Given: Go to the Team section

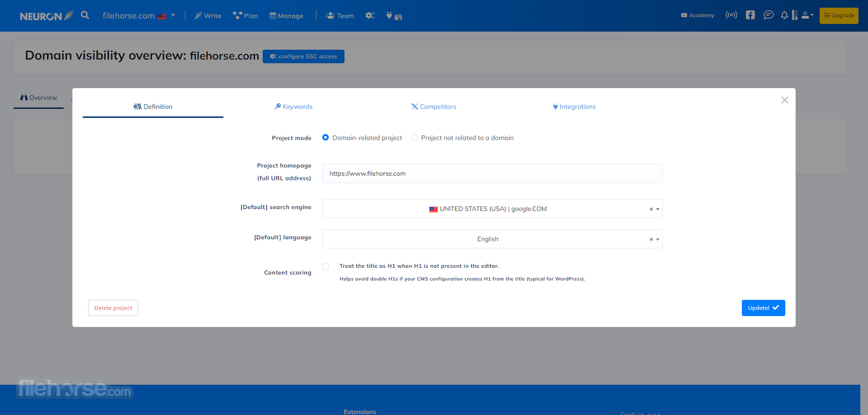Looking at the screenshot, I should coord(340,16).
